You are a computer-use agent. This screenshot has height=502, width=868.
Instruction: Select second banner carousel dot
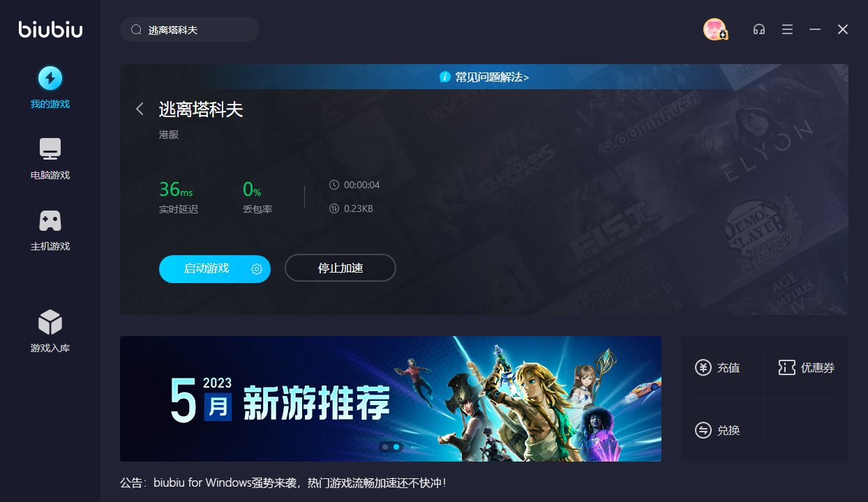396,446
